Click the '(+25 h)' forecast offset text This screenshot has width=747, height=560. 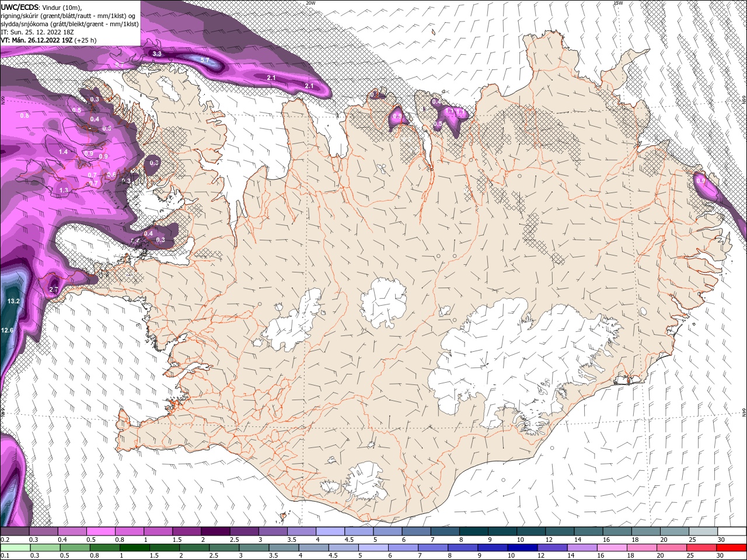pyautogui.click(x=85, y=40)
